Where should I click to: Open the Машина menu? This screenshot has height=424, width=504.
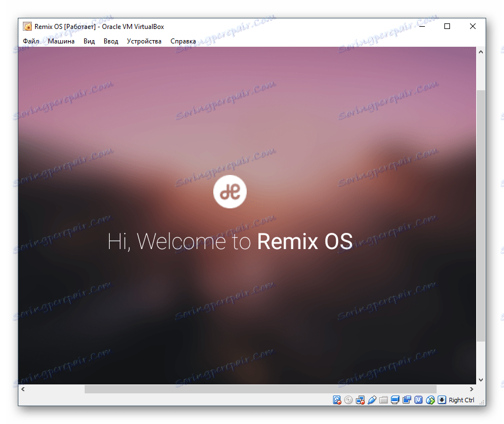click(x=61, y=41)
